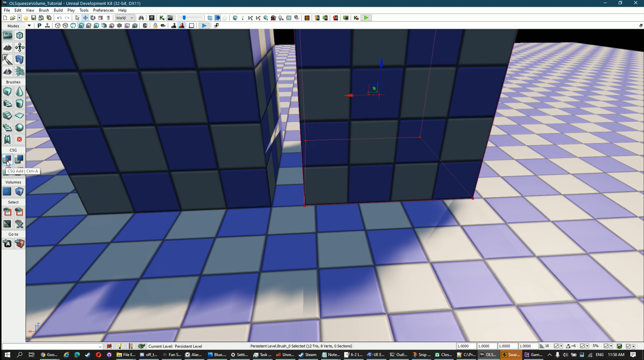The width and height of the screenshot is (644, 360).
Task: Toggle the rotation grid snap checkbox
Action: coord(582,346)
